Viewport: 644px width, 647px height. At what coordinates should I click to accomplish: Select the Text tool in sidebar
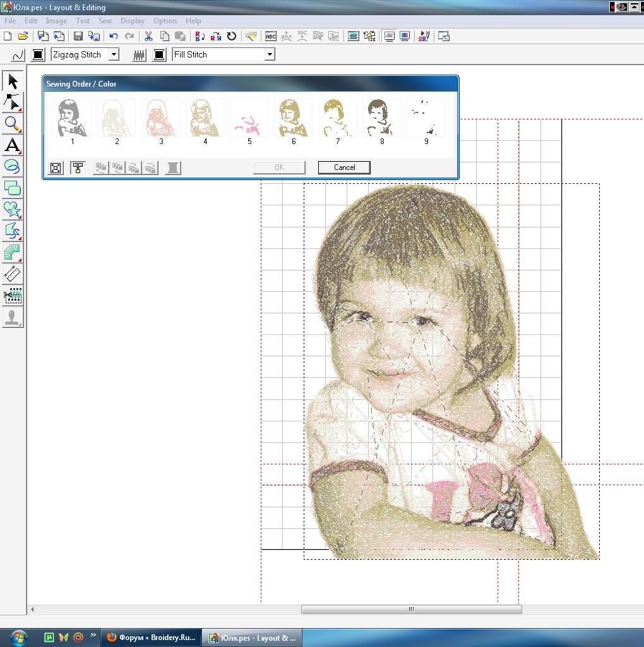click(13, 145)
